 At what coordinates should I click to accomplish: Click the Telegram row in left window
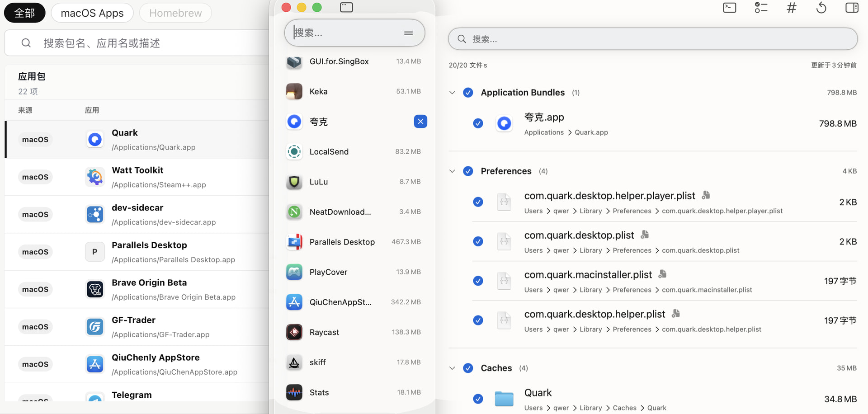(x=137, y=393)
